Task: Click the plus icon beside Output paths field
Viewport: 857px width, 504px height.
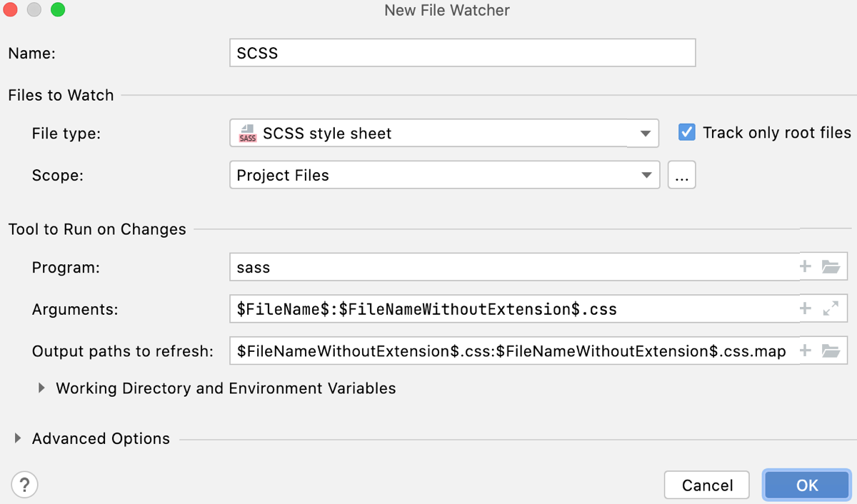Action: pyautogui.click(x=805, y=351)
